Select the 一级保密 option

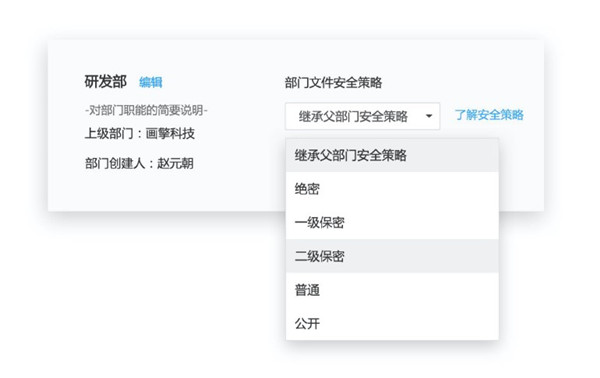pos(392,222)
